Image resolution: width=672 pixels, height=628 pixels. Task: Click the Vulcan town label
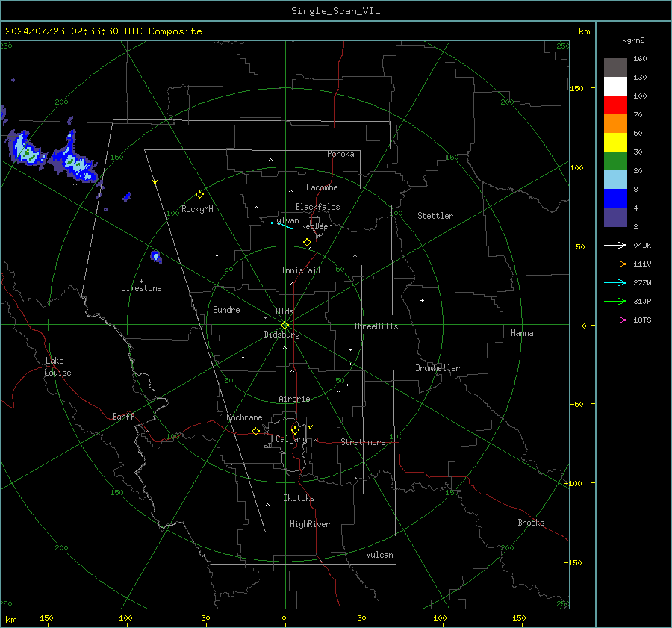379,555
